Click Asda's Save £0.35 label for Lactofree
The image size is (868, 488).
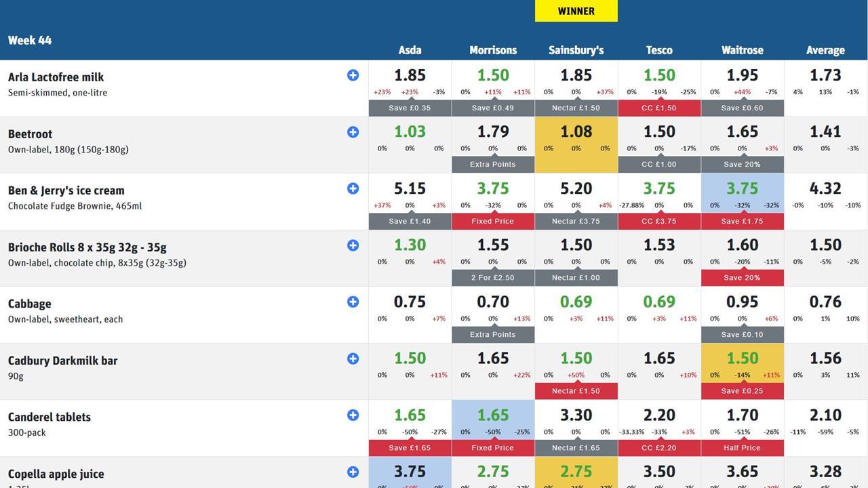pos(410,108)
